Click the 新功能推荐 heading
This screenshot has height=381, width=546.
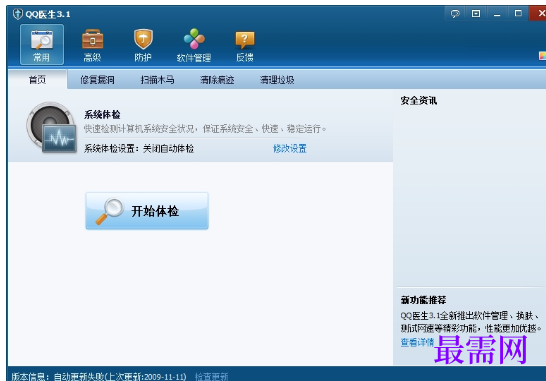click(423, 300)
